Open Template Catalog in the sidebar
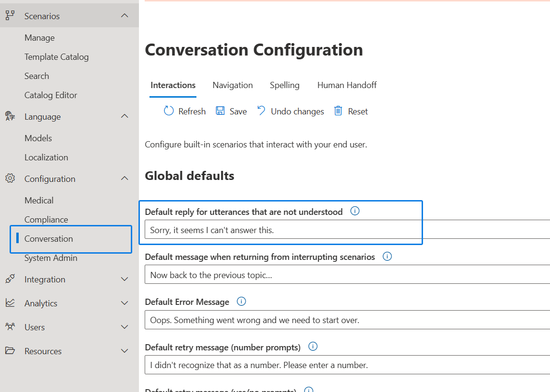550x392 pixels. tap(57, 57)
